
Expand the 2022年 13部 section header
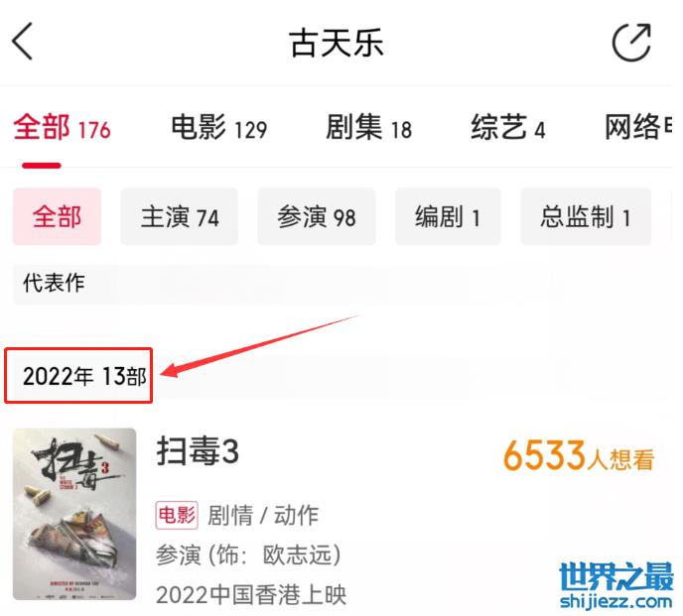click(85, 376)
